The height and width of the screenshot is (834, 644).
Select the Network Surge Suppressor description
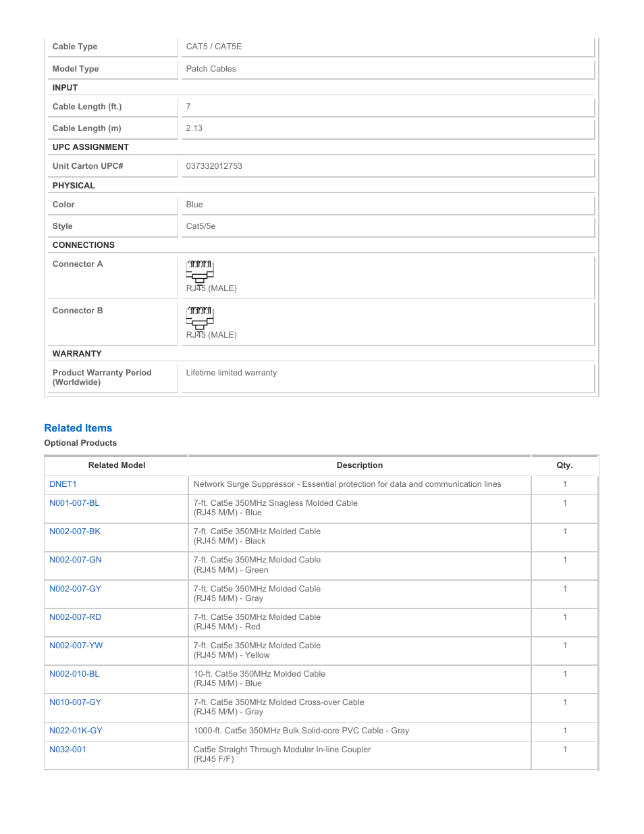347,484
